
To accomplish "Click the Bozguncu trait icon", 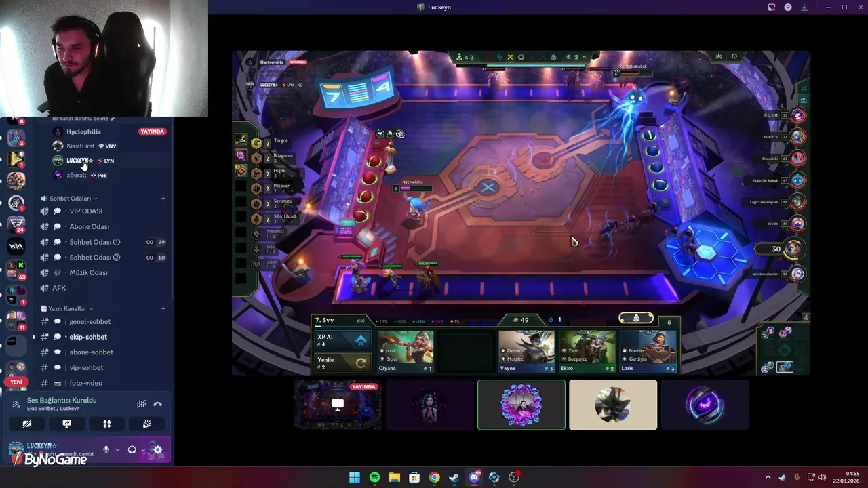I will point(256,158).
